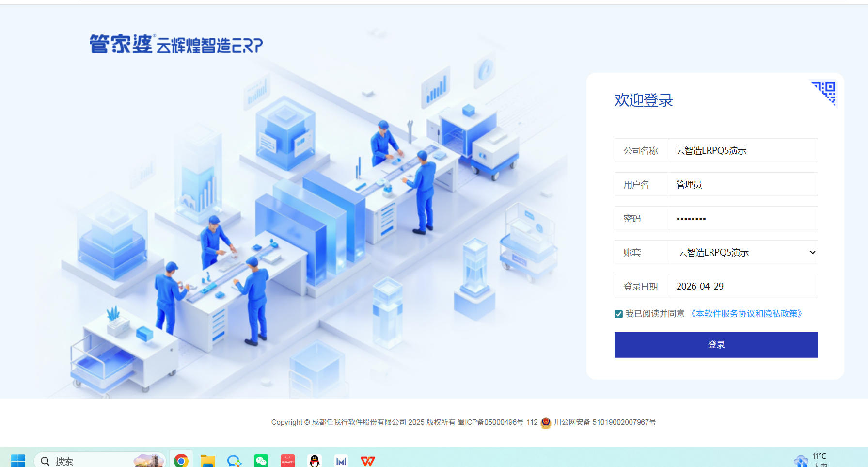Click into the 密码 password field

tap(743, 218)
